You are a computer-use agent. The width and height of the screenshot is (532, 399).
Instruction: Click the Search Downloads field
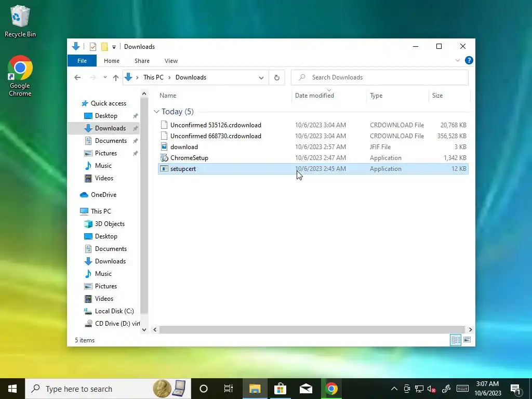click(380, 77)
